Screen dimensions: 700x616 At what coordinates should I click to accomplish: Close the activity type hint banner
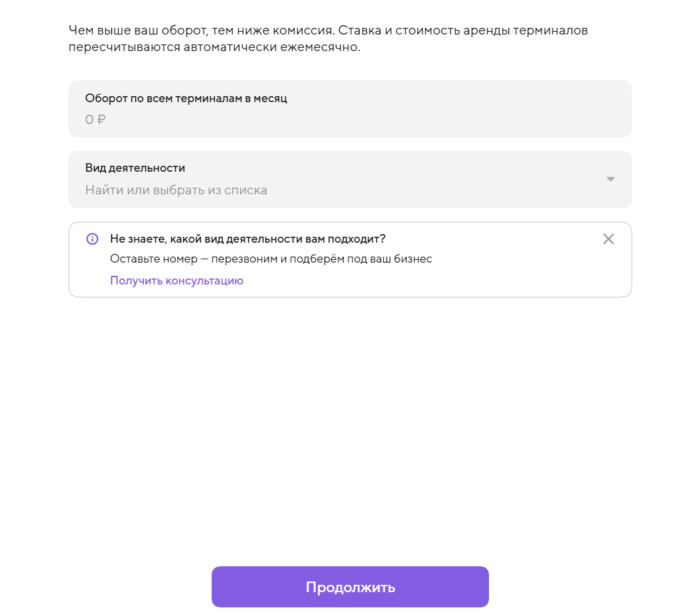[608, 239]
